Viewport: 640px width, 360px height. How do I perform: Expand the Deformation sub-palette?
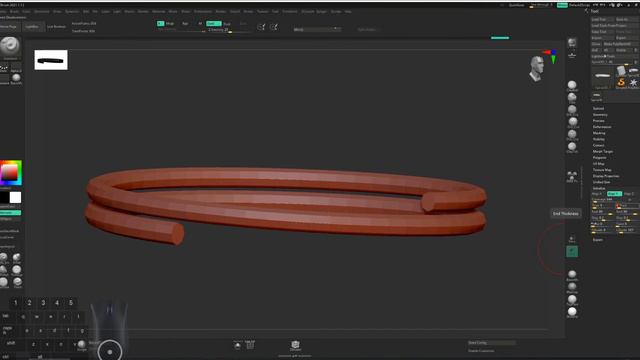click(602, 127)
